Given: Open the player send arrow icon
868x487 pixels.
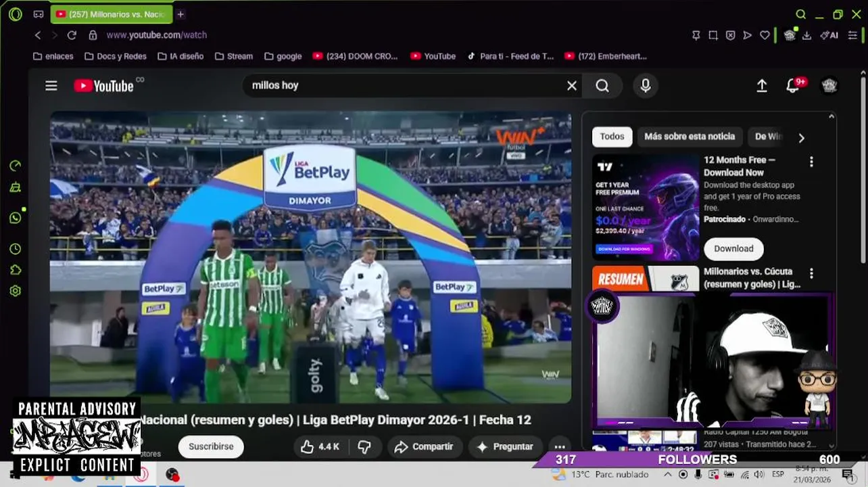Looking at the screenshot, I should click(x=748, y=35).
